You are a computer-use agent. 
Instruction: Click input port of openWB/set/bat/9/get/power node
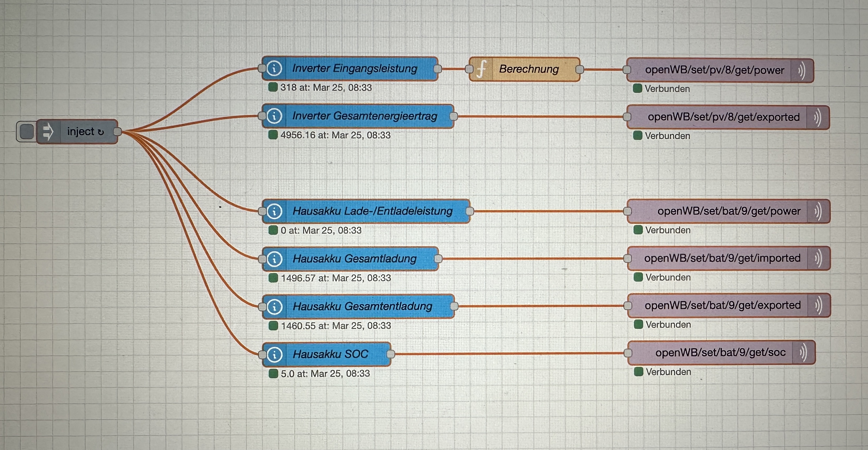pos(627,212)
